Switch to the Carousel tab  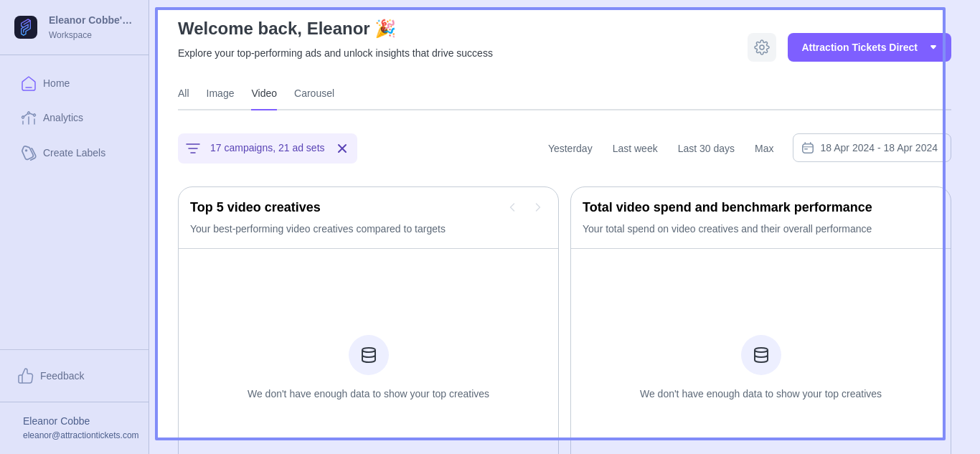click(x=314, y=93)
